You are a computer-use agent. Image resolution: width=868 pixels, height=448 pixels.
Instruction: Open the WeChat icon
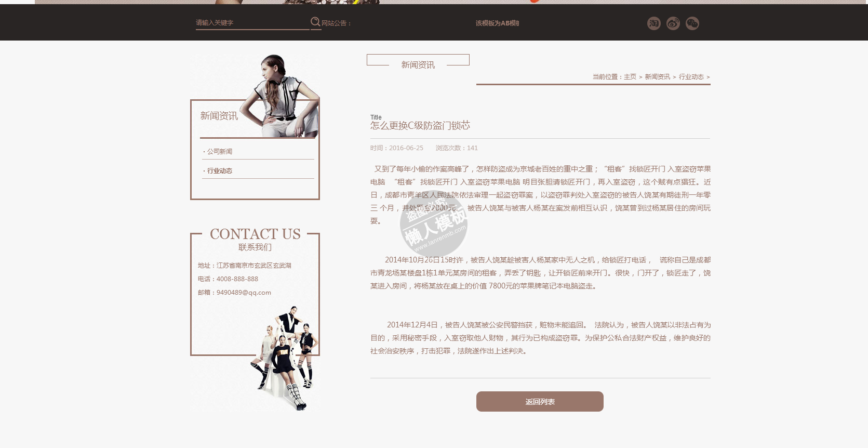[692, 23]
